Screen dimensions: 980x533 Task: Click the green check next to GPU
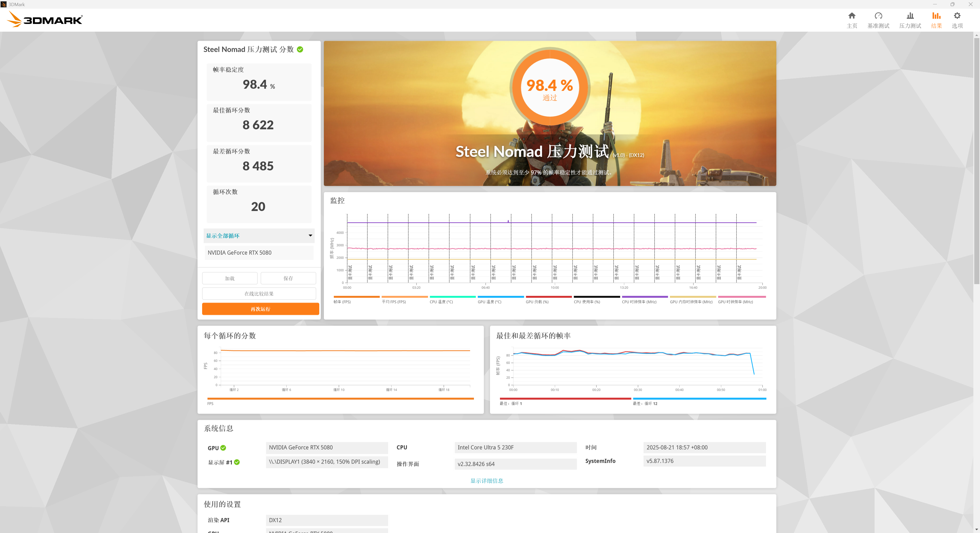[223, 448]
